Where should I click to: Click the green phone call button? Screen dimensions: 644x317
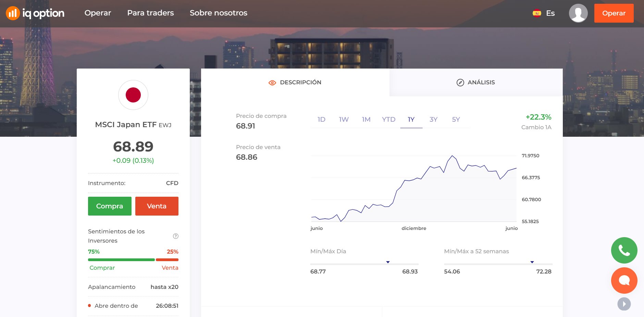624,251
